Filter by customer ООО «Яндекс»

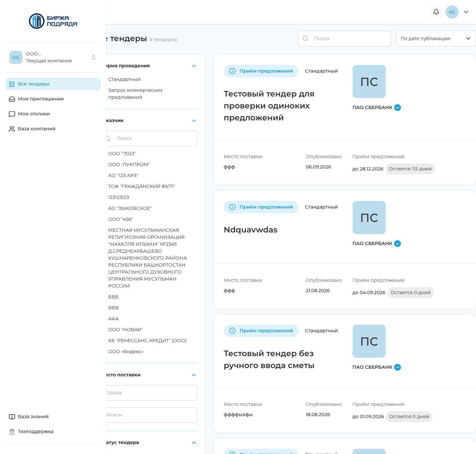click(126, 352)
